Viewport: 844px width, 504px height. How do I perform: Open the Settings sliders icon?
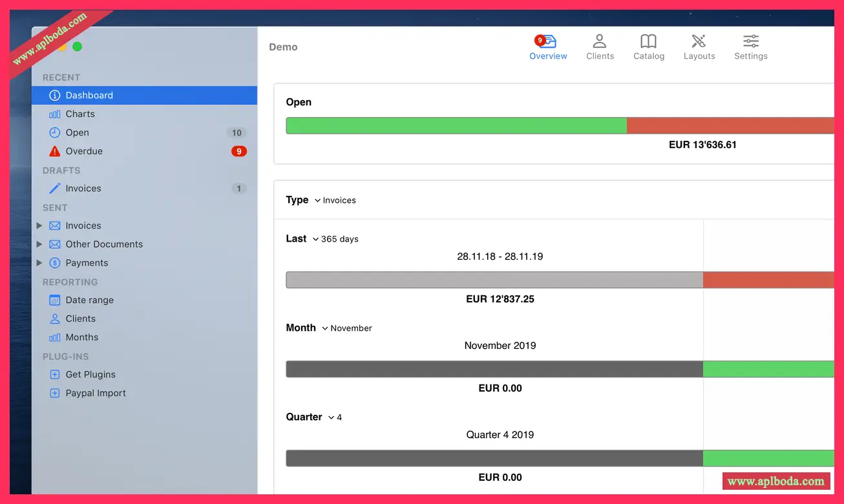click(750, 42)
